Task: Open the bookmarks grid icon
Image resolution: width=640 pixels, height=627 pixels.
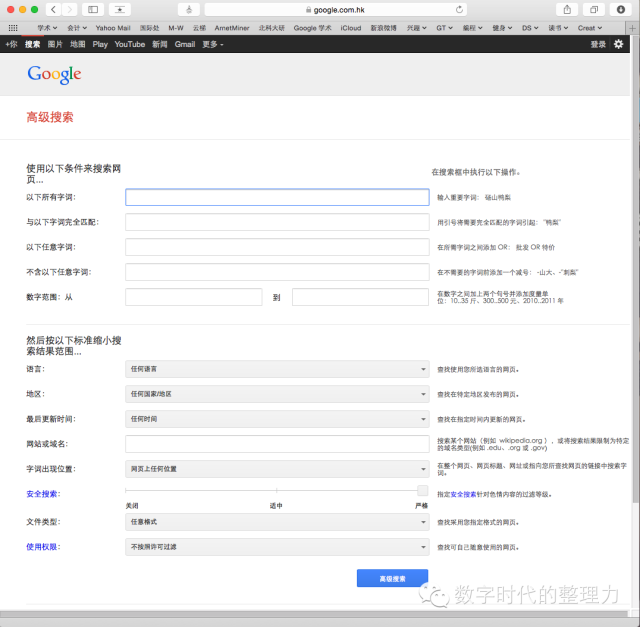Action: tap(13, 28)
